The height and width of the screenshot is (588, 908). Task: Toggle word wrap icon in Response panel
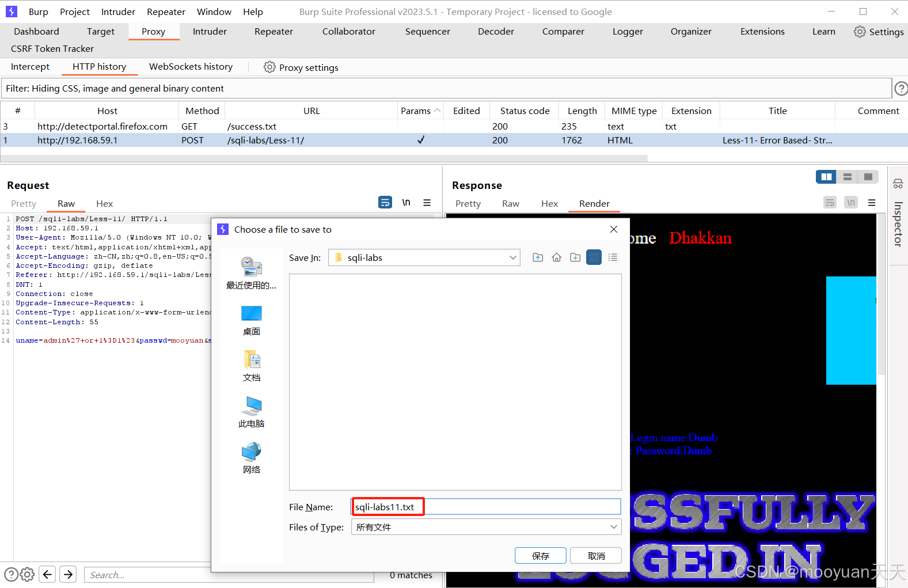[830, 202]
